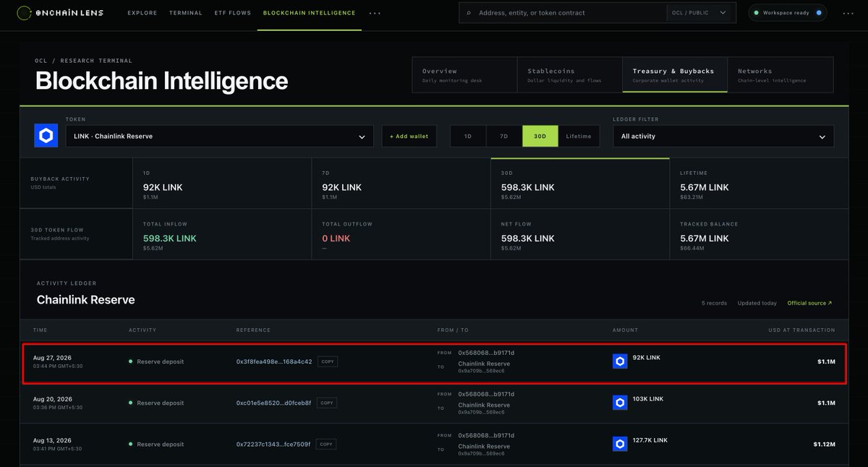This screenshot has width=868, height=467.
Task: Click the LINK icon next to 103K LINK
Action: tap(620, 403)
